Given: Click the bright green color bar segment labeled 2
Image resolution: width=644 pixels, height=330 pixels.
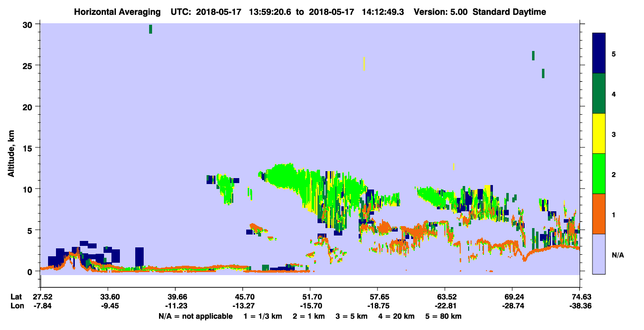Looking at the screenshot, I should pyautogui.click(x=599, y=174).
